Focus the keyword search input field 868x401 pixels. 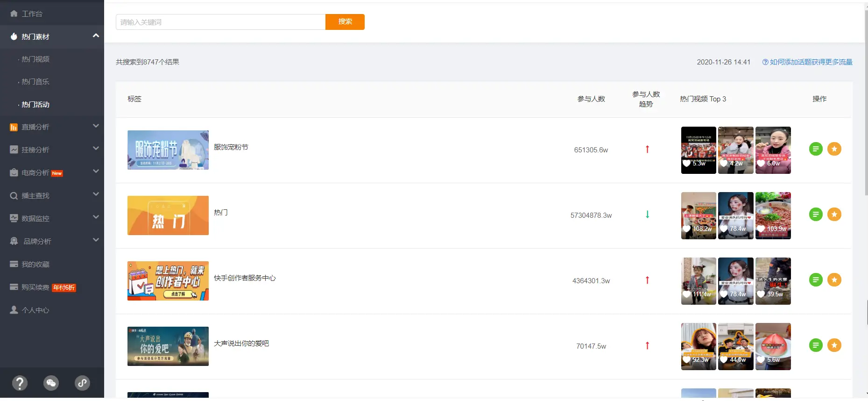220,22
